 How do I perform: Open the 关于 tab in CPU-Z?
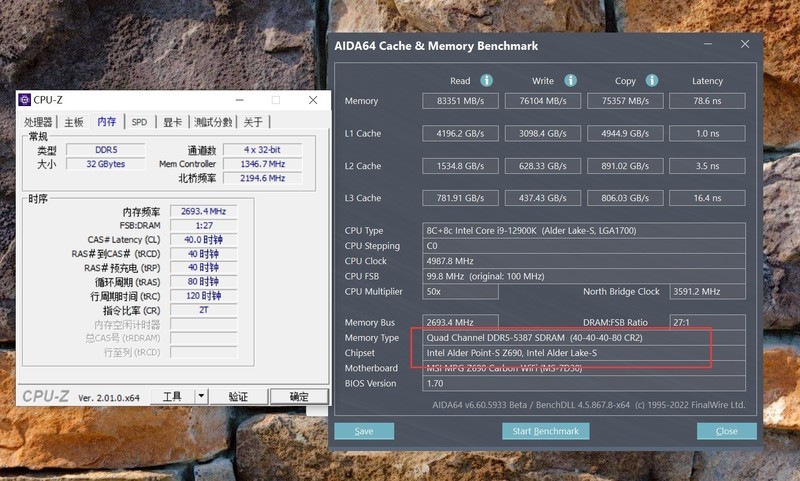coord(253,122)
